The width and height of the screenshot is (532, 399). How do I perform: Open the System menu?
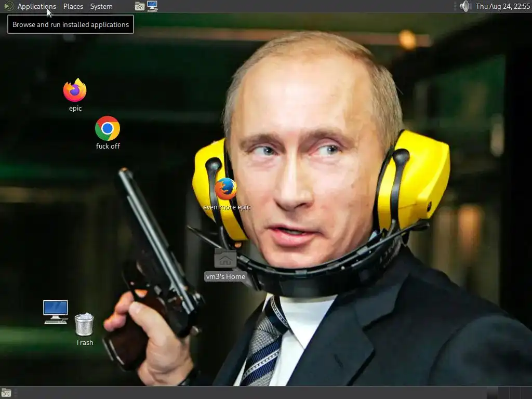101,6
